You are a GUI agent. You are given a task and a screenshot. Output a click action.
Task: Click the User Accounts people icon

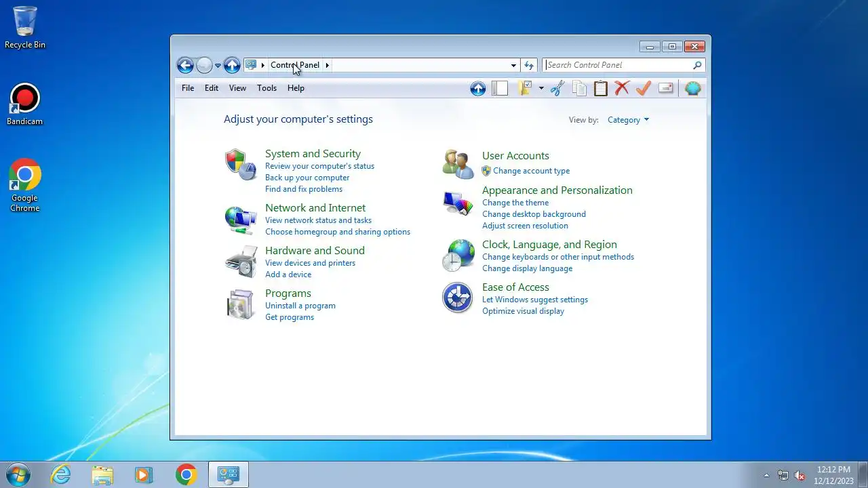(x=458, y=165)
